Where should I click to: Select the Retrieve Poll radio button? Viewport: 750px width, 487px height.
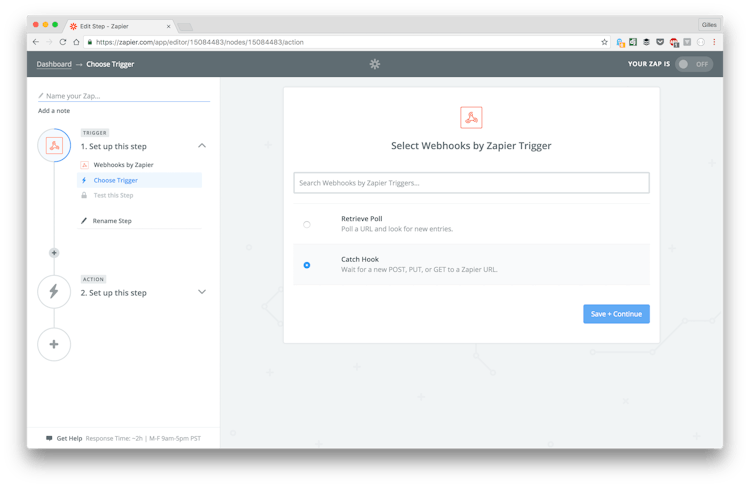point(307,224)
